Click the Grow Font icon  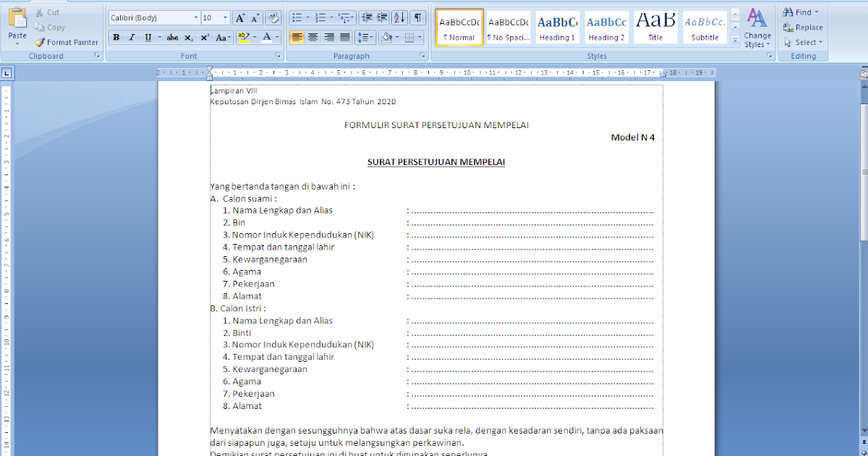click(240, 17)
